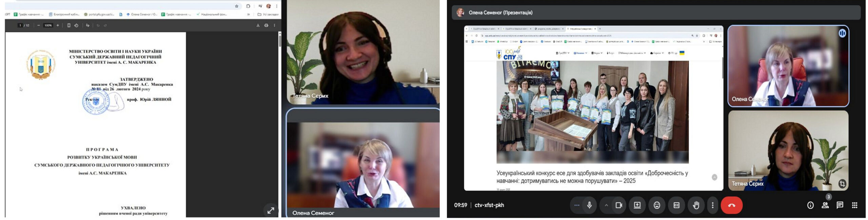Toggle closed captions in the meeting
The width and height of the screenshot is (868, 220).
(676, 205)
